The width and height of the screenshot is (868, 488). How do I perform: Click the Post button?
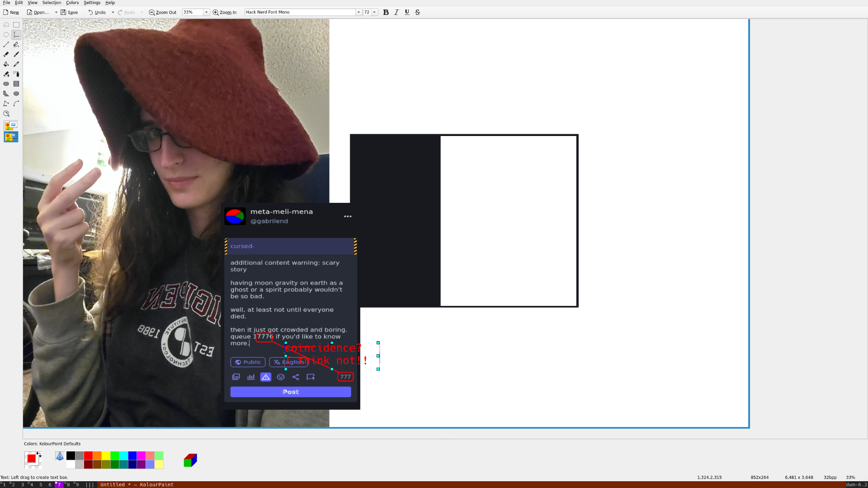(290, 392)
